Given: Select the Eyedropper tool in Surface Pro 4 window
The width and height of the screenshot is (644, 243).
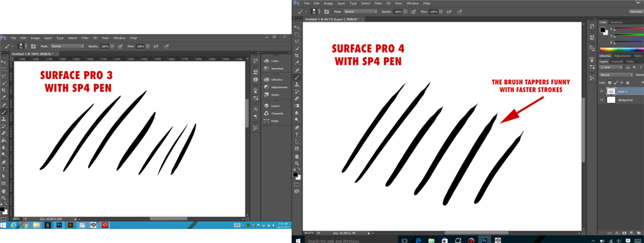Looking at the screenshot, I should pos(297,63).
